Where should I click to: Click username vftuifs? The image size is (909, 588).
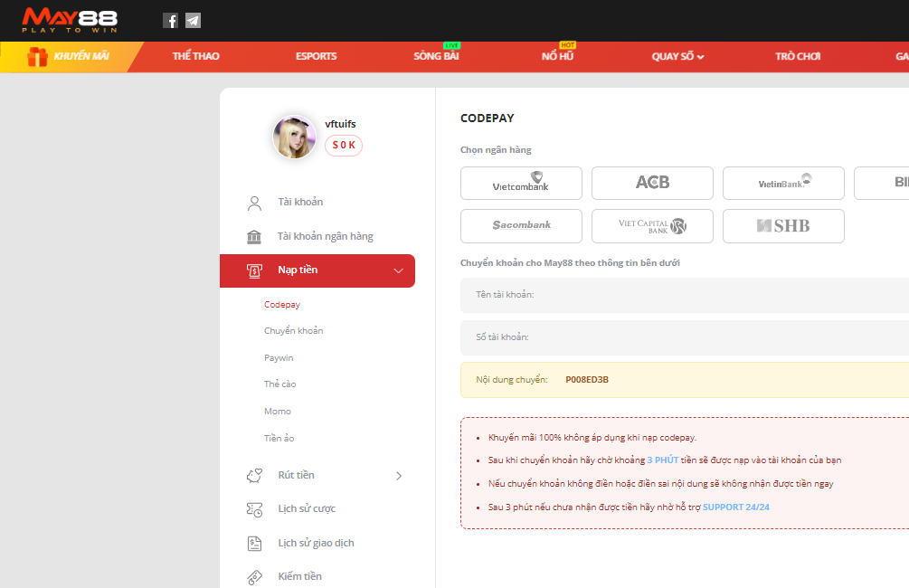[x=340, y=124]
